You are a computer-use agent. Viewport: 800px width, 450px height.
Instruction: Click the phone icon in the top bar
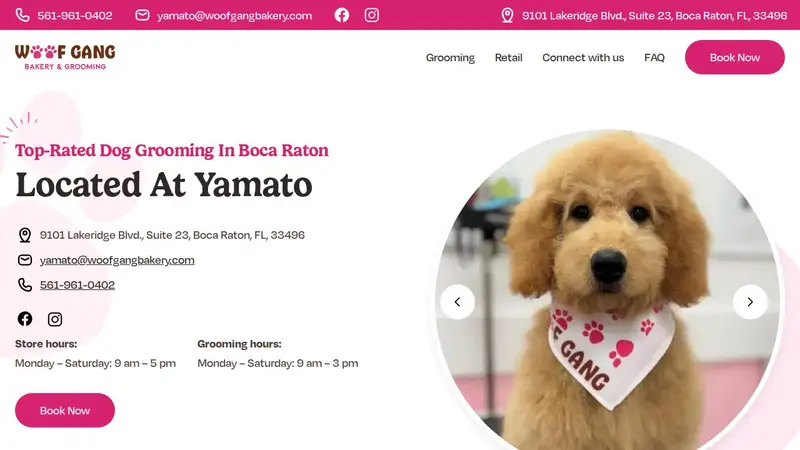[x=22, y=15]
